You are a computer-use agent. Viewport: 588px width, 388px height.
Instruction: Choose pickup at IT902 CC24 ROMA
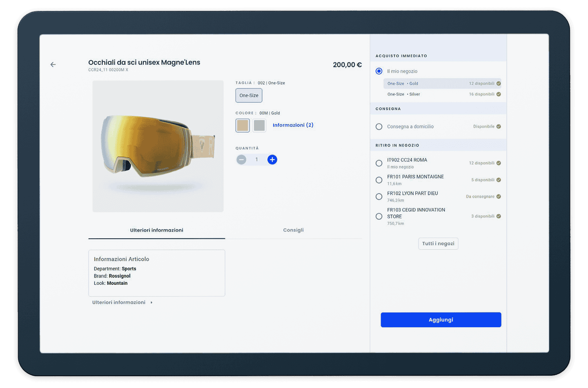379,163
